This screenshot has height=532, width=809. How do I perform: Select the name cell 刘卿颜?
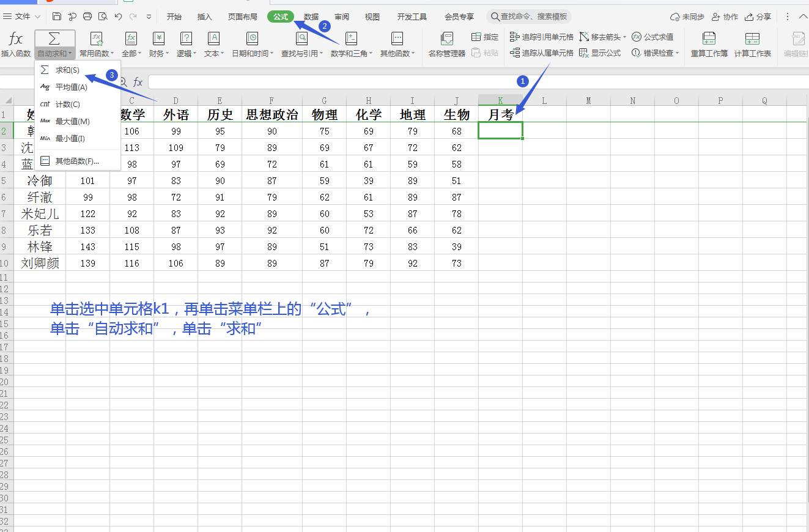tap(40, 264)
